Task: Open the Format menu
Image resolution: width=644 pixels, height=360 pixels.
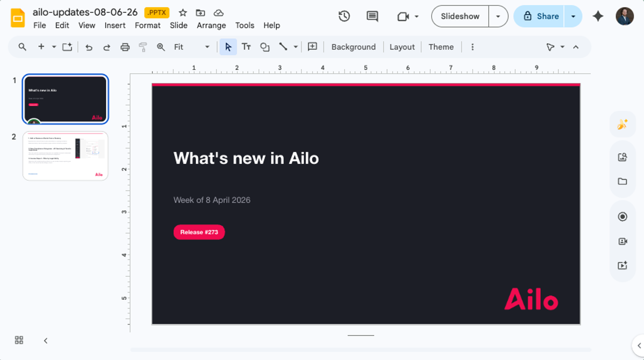Action: [x=148, y=25]
